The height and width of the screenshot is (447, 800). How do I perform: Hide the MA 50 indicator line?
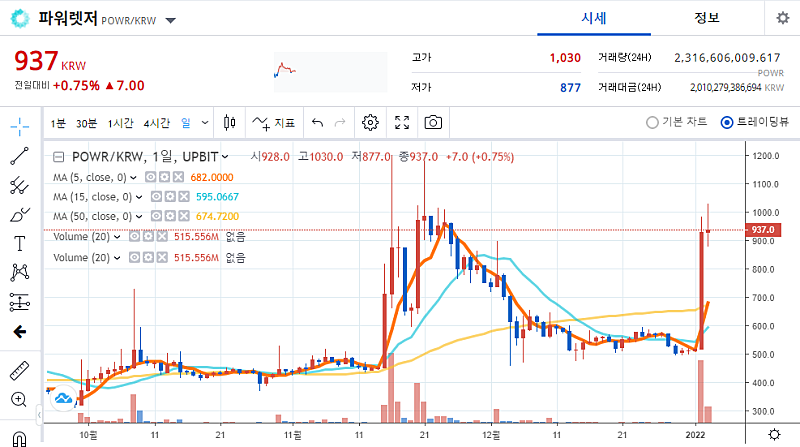point(156,216)
